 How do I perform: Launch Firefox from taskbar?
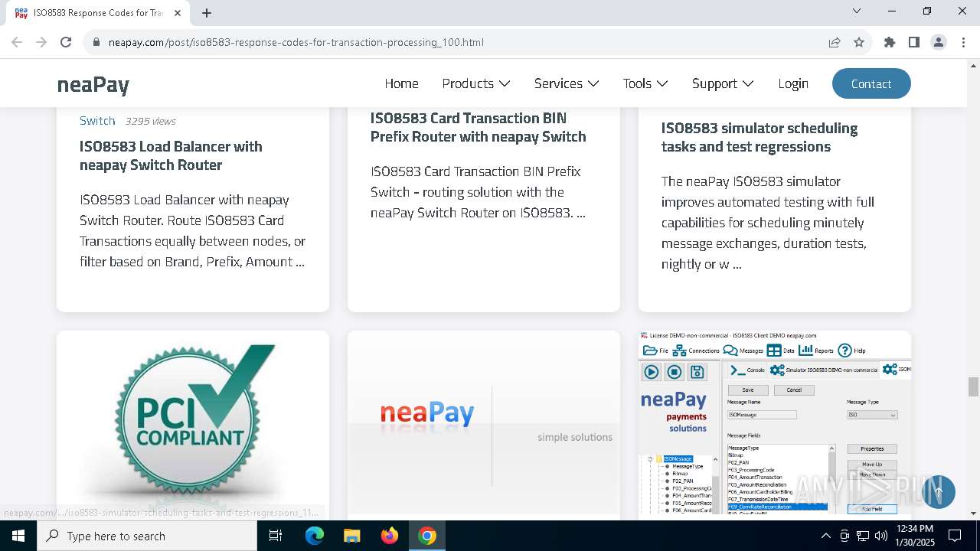click(x=390, y=536)
